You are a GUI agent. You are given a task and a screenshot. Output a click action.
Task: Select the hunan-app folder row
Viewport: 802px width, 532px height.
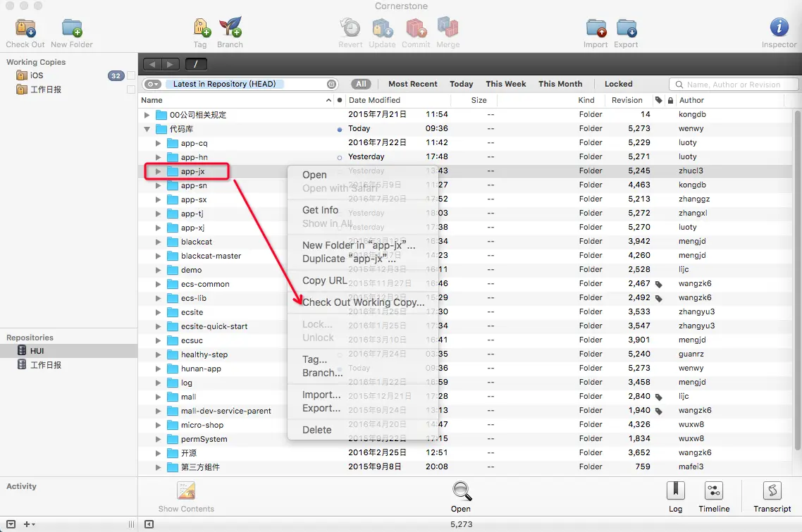coord(465,369)
